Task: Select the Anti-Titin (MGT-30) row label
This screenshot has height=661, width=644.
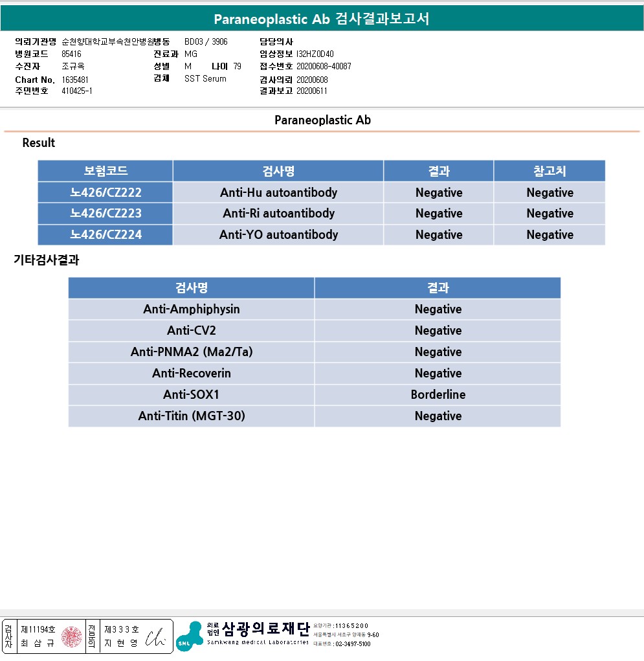Action: (192, 416)
